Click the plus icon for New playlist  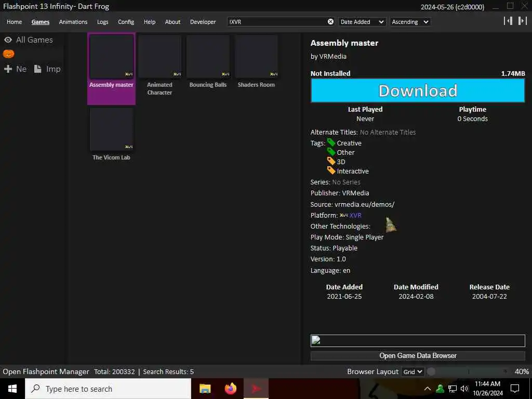pyautogui.click(x=8, y=69)
